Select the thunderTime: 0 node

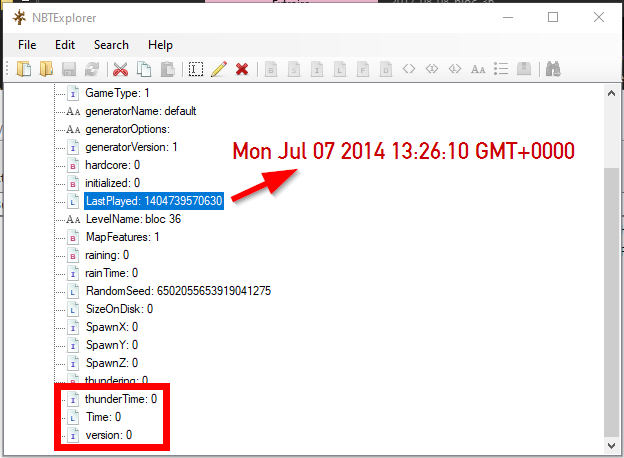coord(121,399)
